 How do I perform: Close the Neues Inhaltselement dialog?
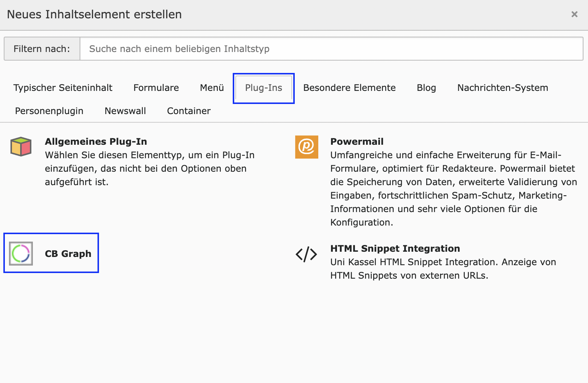click(x=574, y=15)
